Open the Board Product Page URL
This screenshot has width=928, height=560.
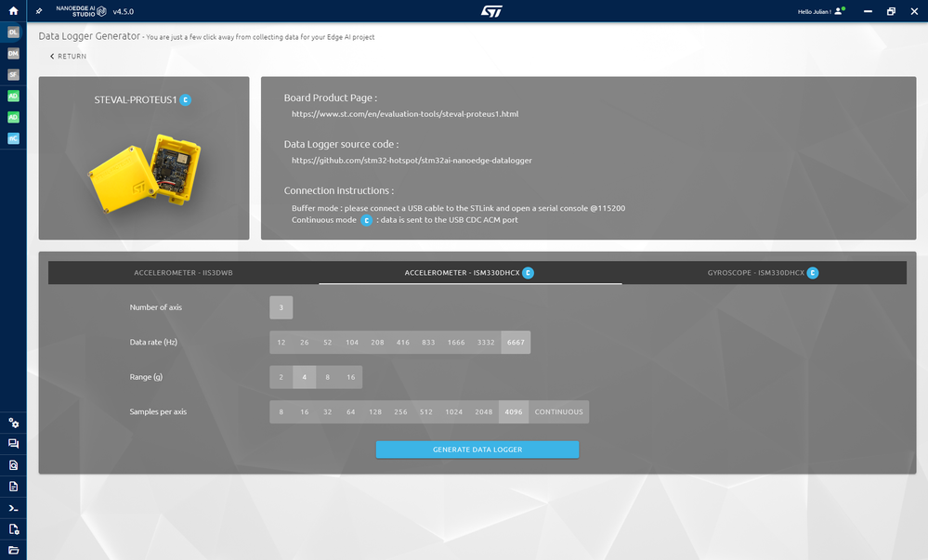coord(405,113)
